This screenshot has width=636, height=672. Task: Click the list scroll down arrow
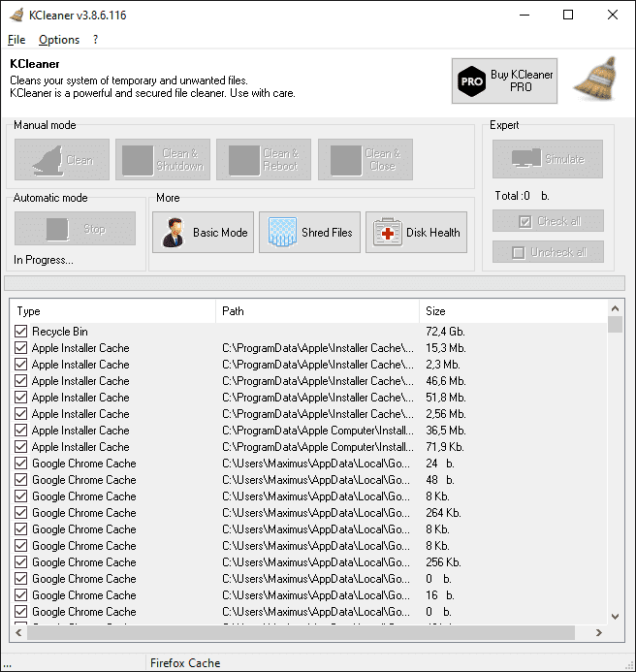pyautogui.click(x=615, y=617)
